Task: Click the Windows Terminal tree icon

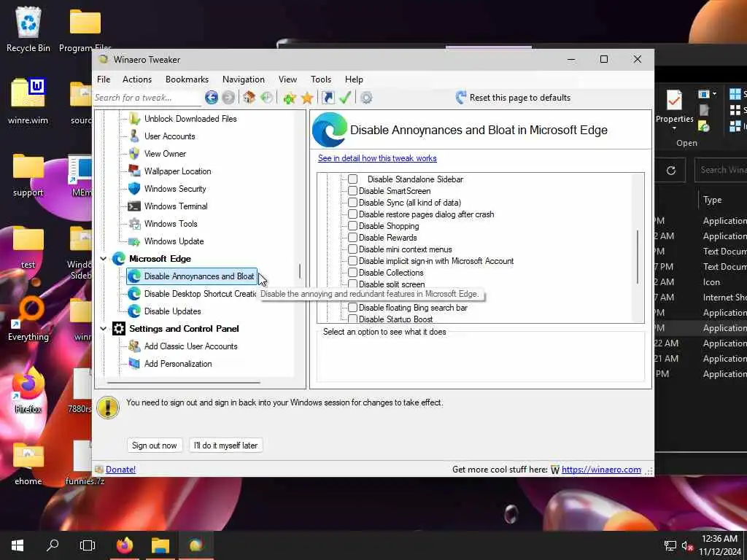Action: point(134,206)
